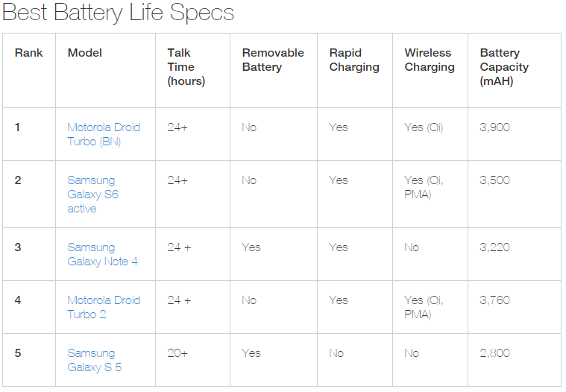Open the Motorola Droid Turbo (BN) link

[104, 134]
